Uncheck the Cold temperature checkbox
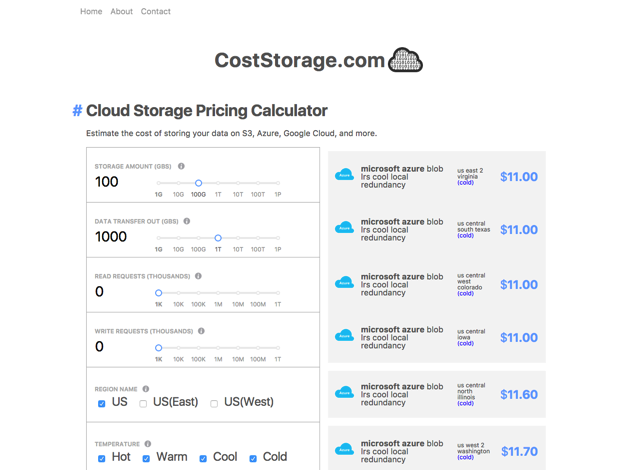 pos(253,459)
